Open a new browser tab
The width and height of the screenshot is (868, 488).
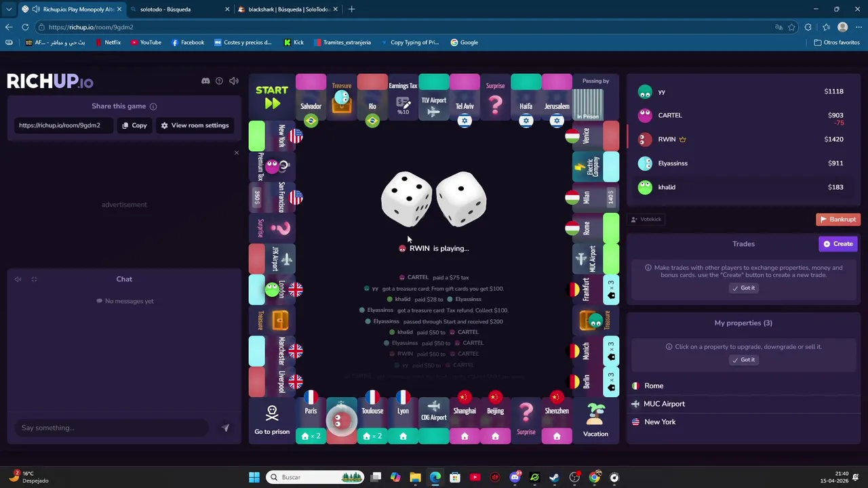coord(351,9)
